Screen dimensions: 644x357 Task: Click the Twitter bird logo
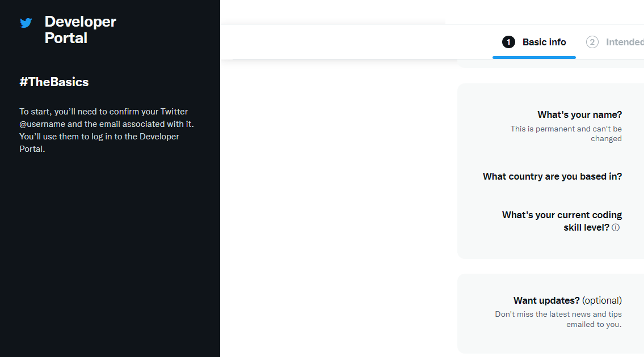[x=26, y=23]
